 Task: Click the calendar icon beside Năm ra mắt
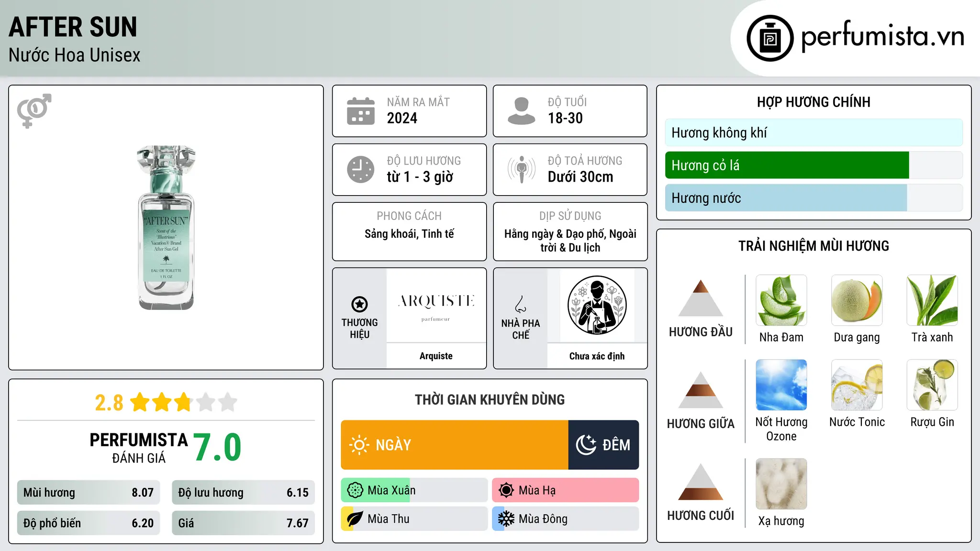click(x=361, y=111)
